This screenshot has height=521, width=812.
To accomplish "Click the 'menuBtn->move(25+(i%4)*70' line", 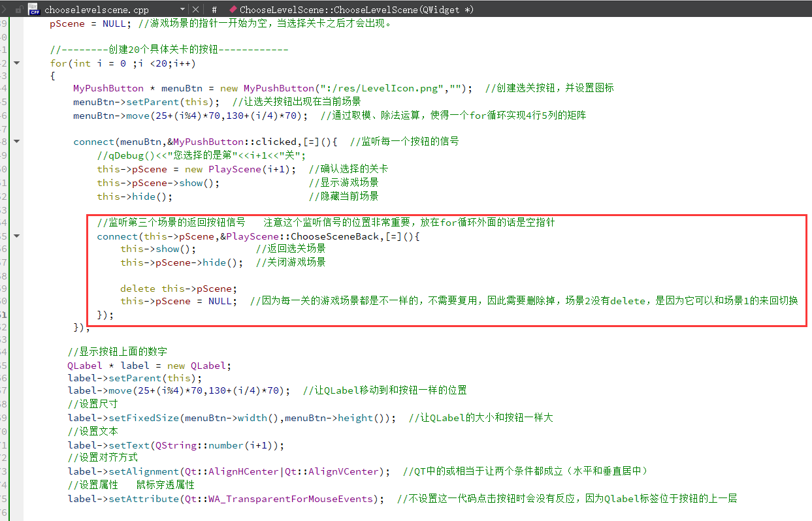I will (x=330, y=116).
